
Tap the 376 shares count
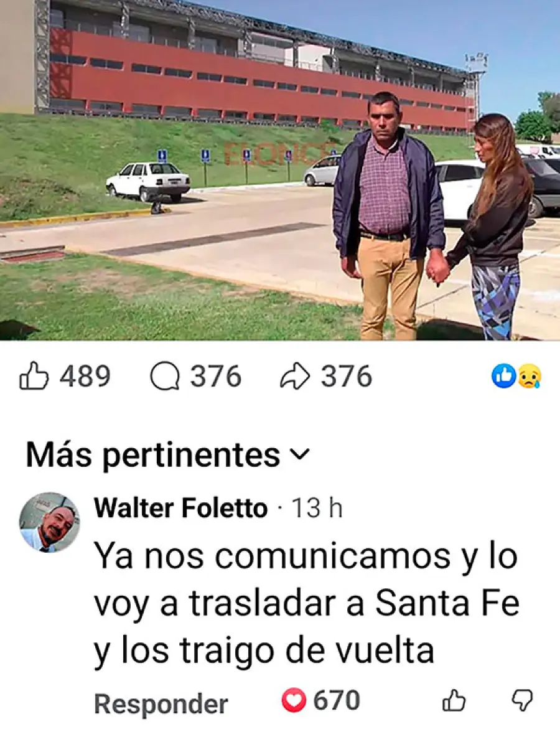point(347,377)
